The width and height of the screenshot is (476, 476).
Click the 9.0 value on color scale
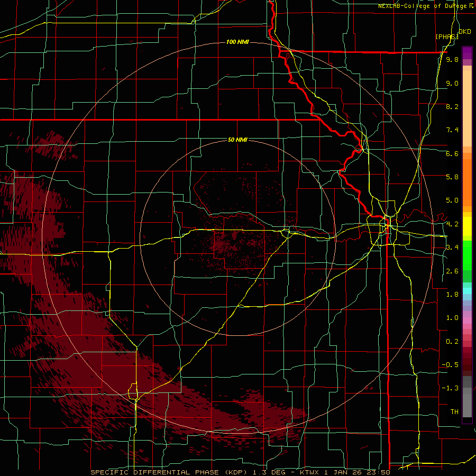point(452,83)
